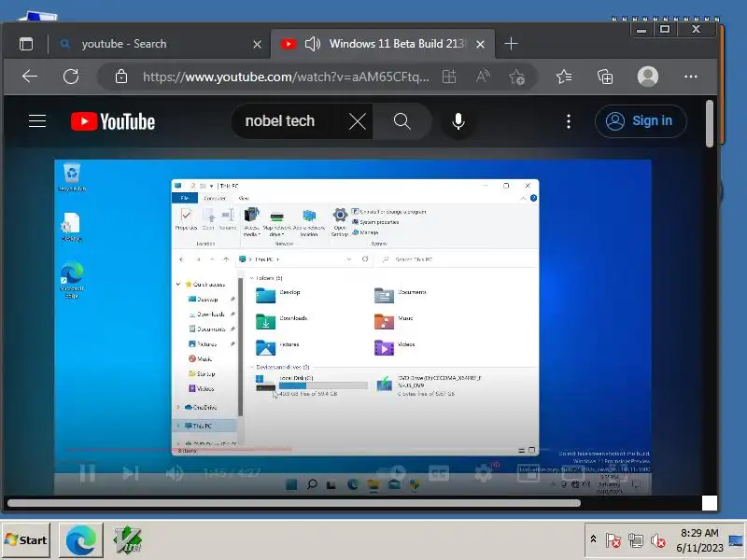Select the 'Windows 11 Beta Build' tab
This screenshot has width=747, height=560.
pos(383,44)
